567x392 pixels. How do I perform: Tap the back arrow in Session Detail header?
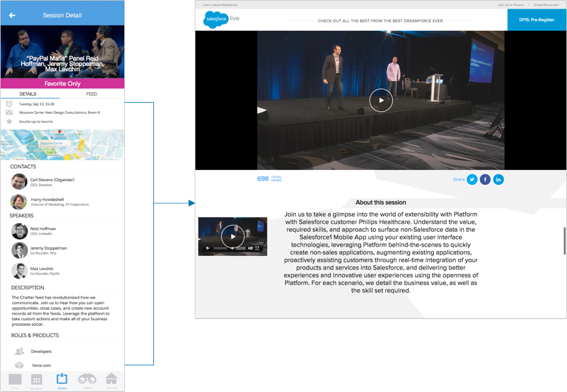point(12,15)
